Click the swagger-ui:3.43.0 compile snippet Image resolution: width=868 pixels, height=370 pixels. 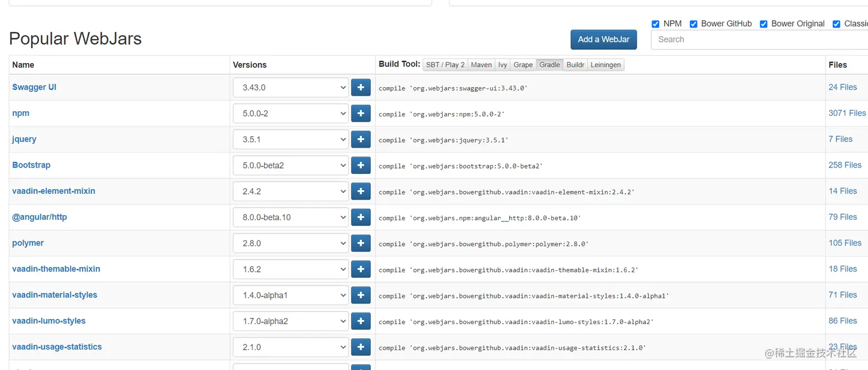(x=453, y=88)
